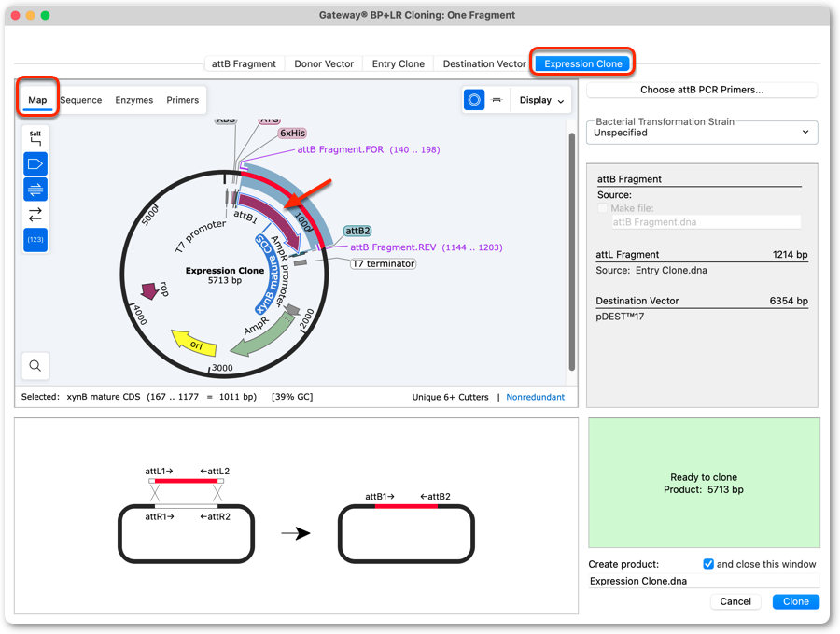Open the magnifier search tool
840x634 pixels.
pyautogui.click(x=35, y=365)
